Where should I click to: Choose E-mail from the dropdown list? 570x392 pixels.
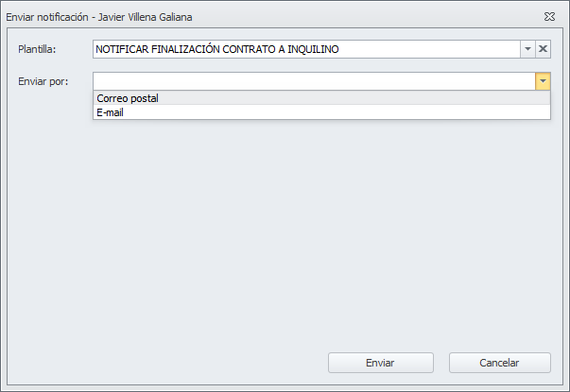(x=110, y=111)
